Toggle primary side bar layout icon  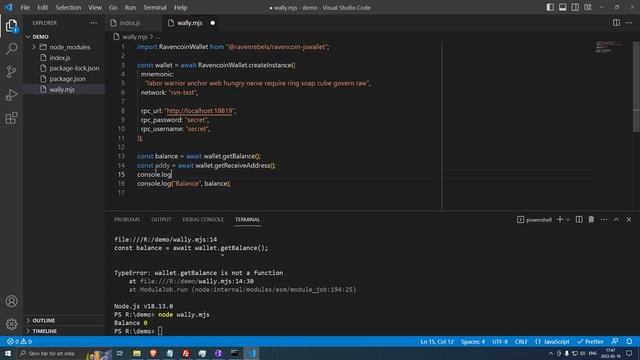pyautogui.click(x=550, y=7)
